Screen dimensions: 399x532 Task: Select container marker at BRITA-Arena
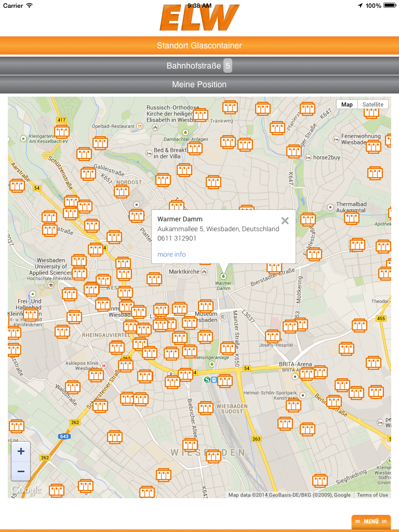[307, 374]
